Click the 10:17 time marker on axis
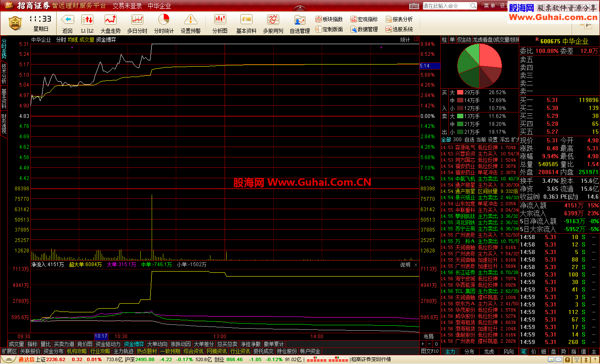Screen dimensions: 600x364 (101, 336)
